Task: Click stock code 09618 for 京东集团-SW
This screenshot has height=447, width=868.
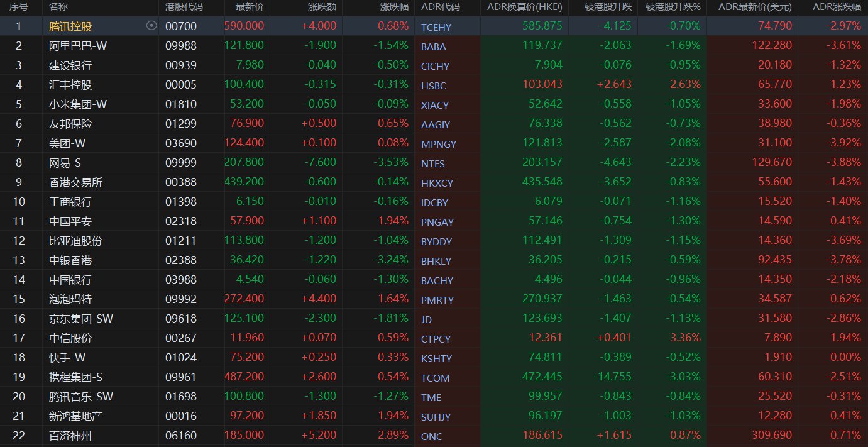Action: 180,319
